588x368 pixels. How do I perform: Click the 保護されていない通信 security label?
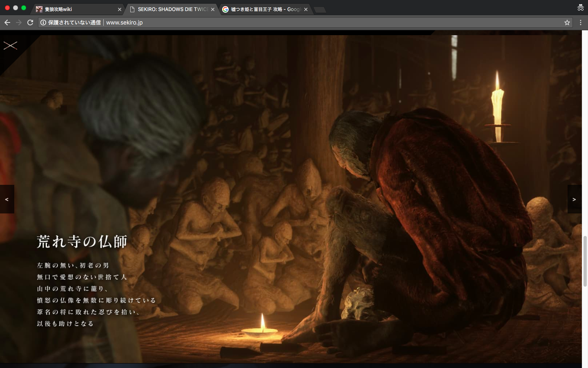tap(74, 22)
